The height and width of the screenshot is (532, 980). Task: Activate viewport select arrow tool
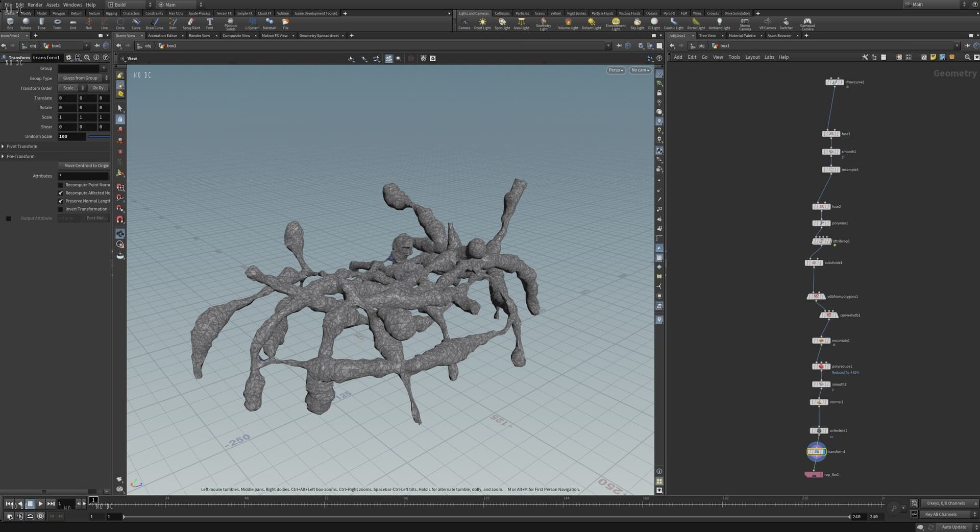click(x=120, y=108)
